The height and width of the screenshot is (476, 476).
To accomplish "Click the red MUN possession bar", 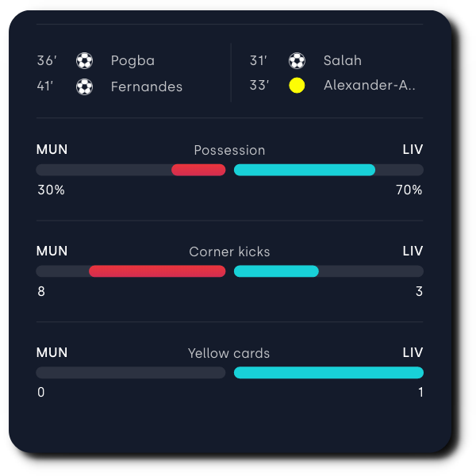I will tap(198, 170).
